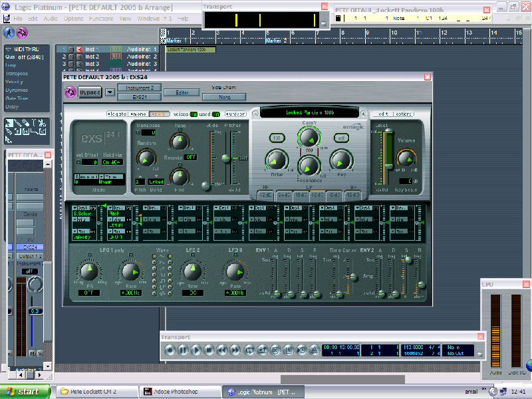Click the Play button in the Transport bar
The width and height of the screenshot is (532, 399).
tap(196, 350)
